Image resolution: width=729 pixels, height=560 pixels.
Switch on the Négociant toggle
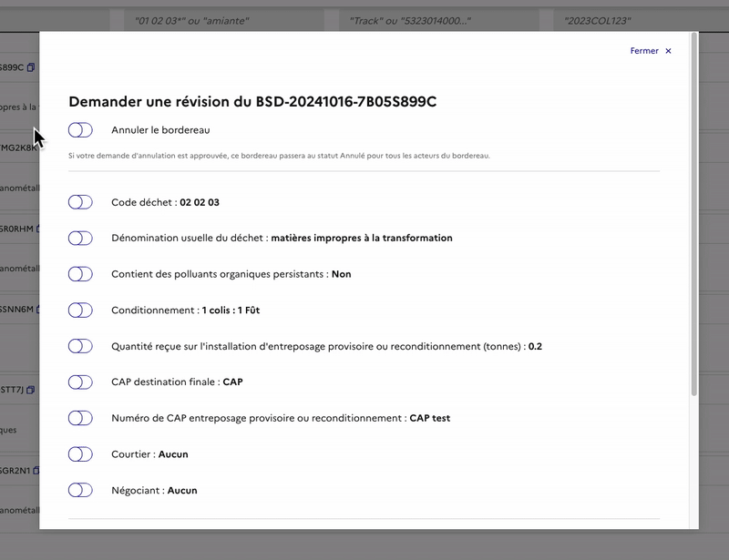pyautogui.click(x=80, y=490)
